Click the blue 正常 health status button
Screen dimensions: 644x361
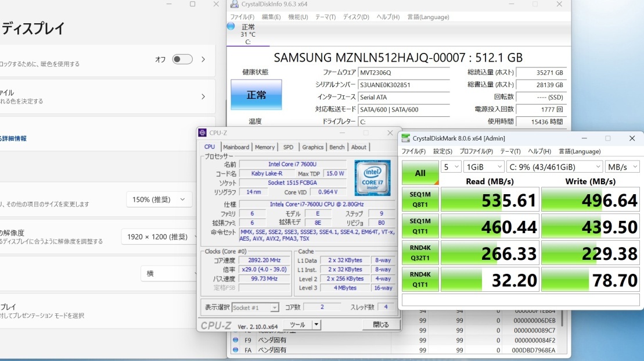(256, 95)
